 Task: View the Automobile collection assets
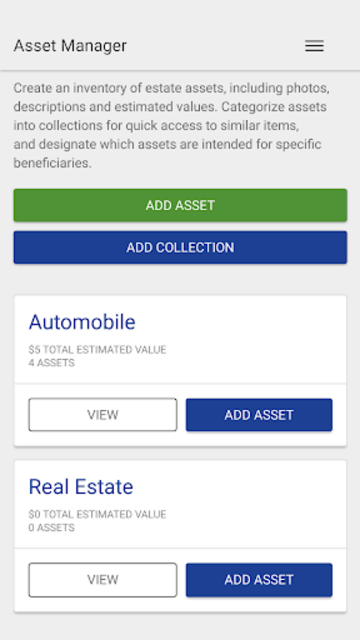[102, 415]
